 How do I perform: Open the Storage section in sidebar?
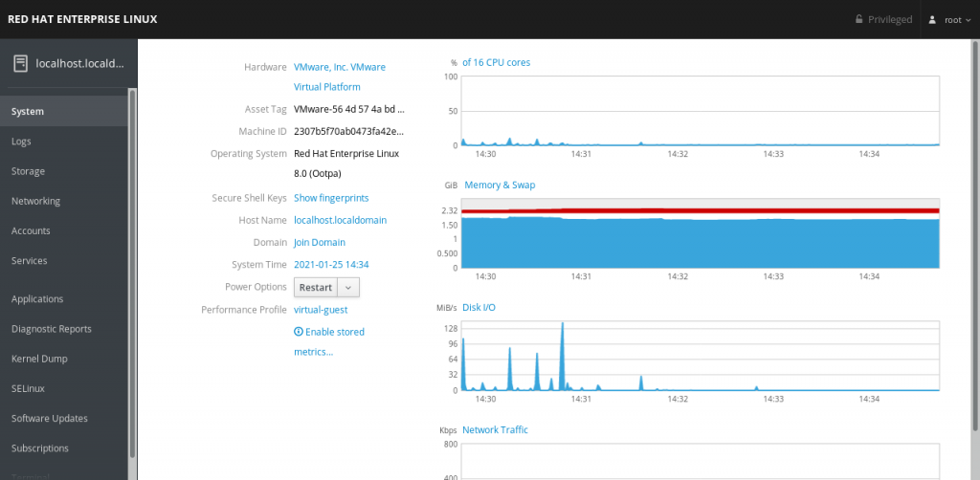coord(28,171)
